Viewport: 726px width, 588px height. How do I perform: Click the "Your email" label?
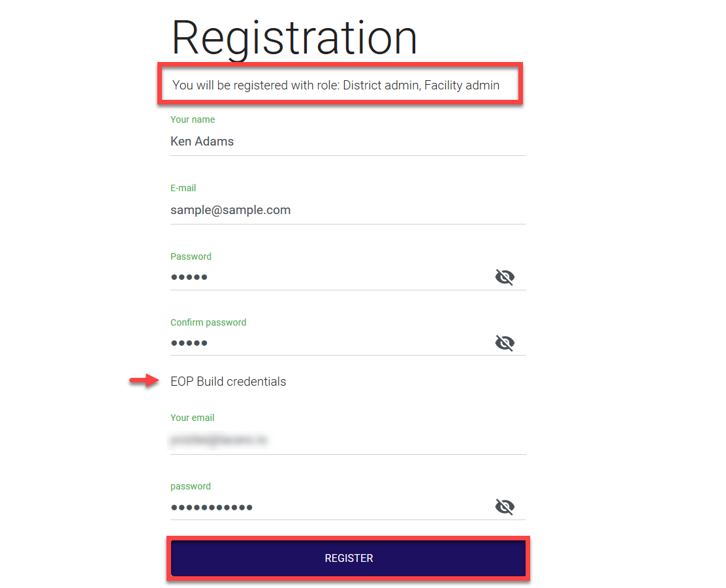tap(192, 418)
